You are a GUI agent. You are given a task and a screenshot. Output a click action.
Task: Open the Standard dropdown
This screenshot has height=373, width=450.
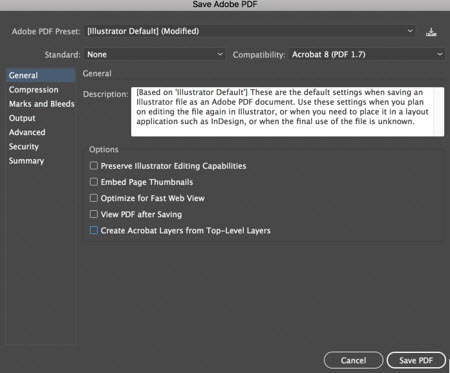tap(154, 54)
